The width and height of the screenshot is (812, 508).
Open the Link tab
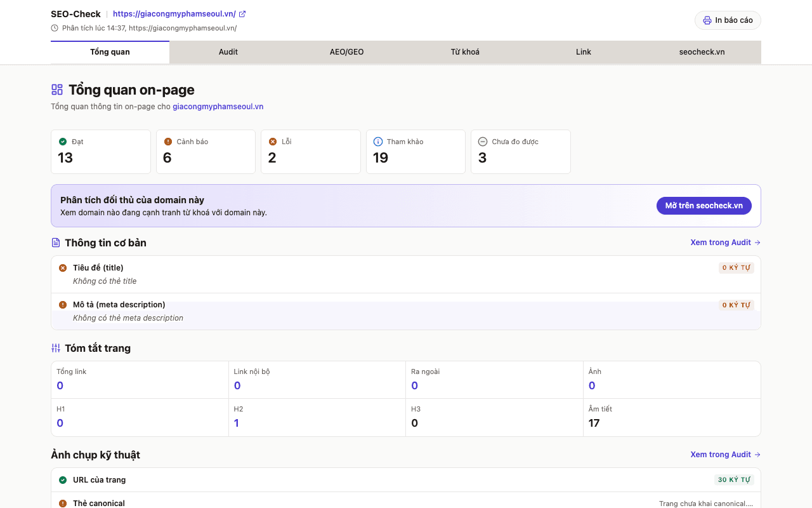tap(584, 52)
